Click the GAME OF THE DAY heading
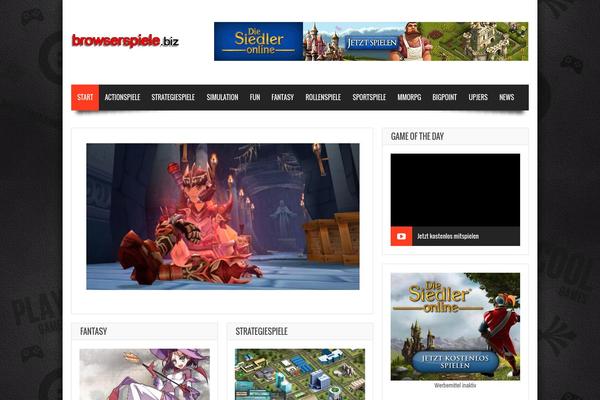Screen dimensions: 600x400 (417, 136)
